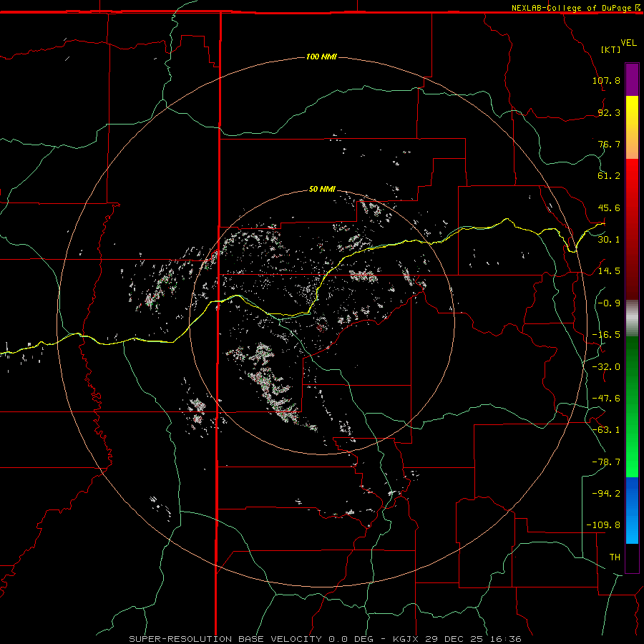This screenshot has width=644, height=644.
Task: Click the 92.3 legend value
Action: [609, 112]
